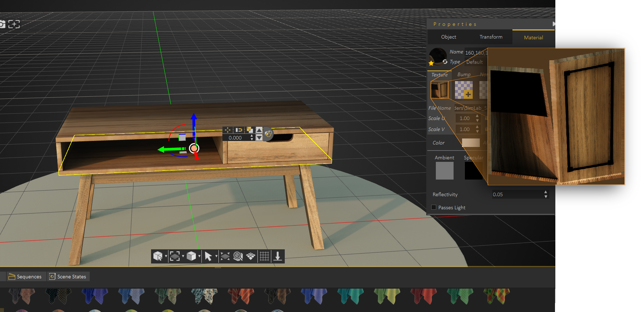
Task: Select the orange striped fabric material
Action: tap(241, 296)
